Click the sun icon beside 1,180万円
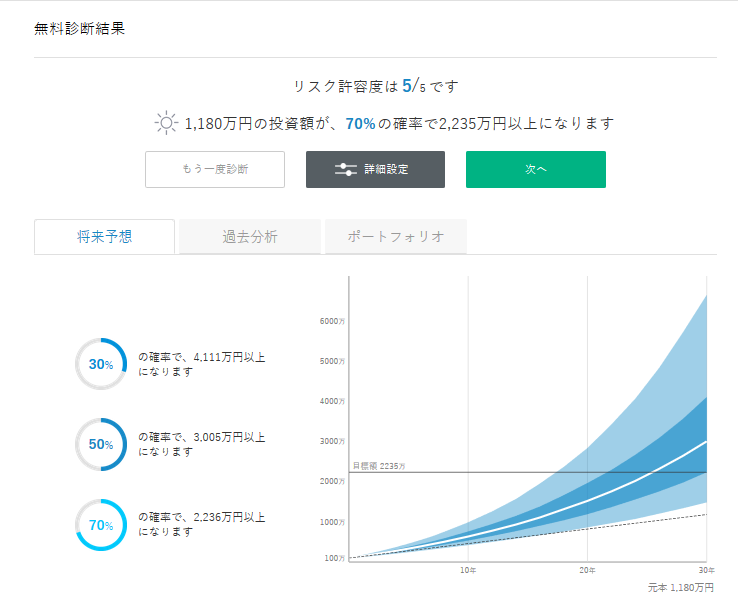This screenshot has height=599, width=738. 166,123
